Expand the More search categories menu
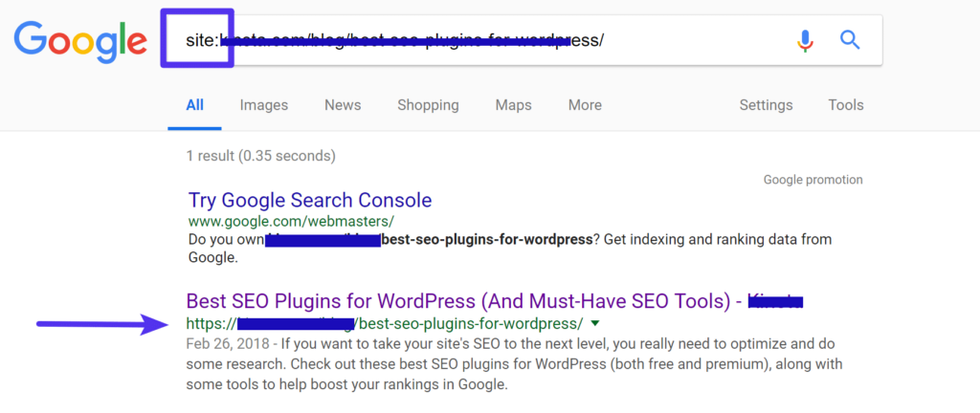 click(x=585, y=105)
